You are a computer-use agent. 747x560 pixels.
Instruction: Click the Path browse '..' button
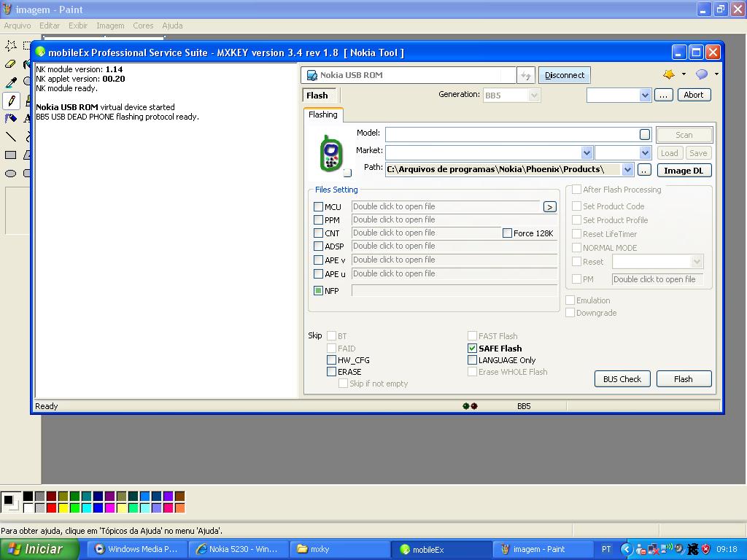(x=643, y=170)
